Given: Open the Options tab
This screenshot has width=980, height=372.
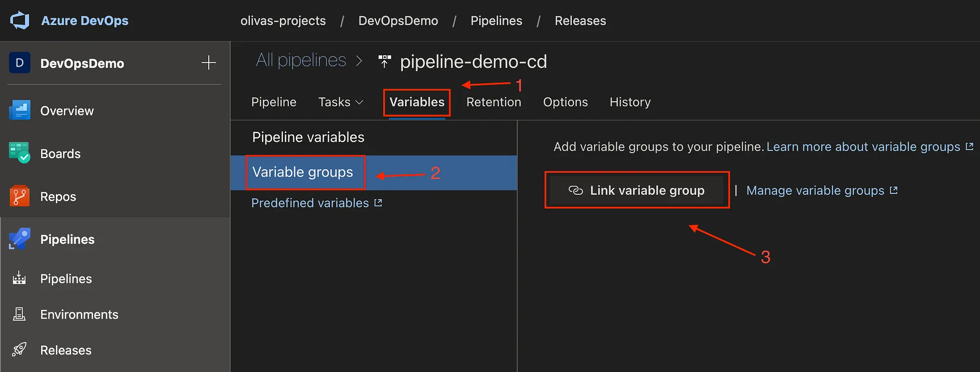Looking at the screenshot, I should (565, 102).
